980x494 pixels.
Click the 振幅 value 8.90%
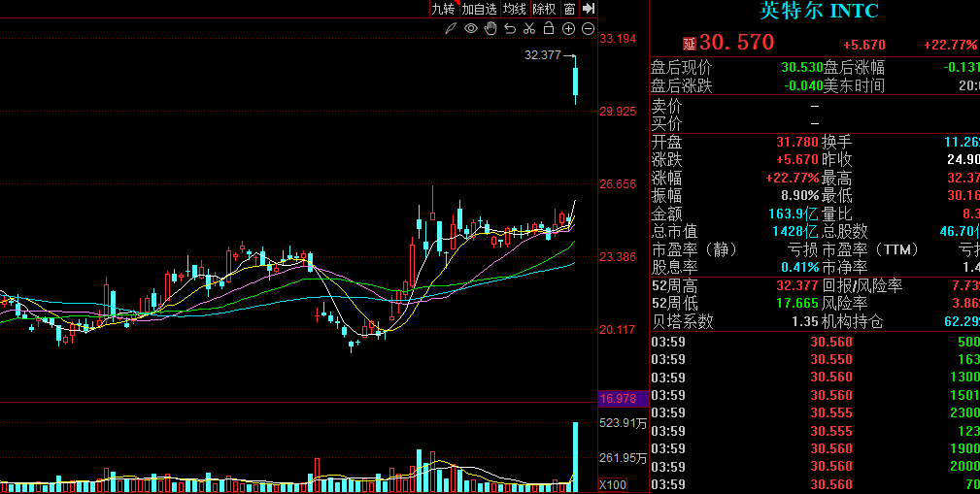(799, 195)
